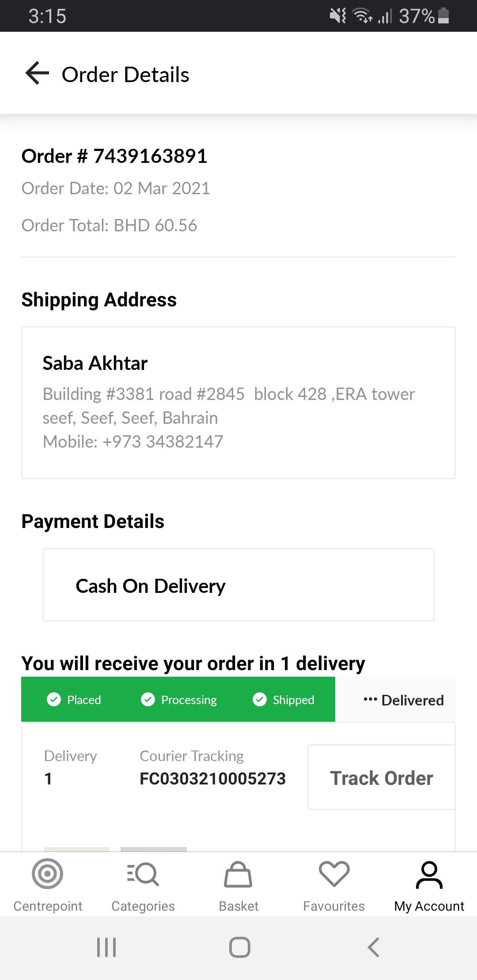Select the Delivered status step
477x980 pixels.
click(x=404, y=700)
